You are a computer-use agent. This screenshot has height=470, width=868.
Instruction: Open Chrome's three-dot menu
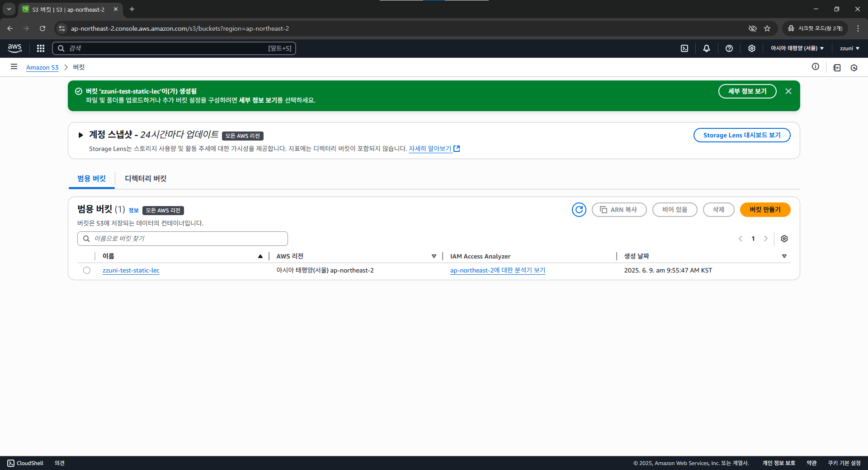click(858, 28)
